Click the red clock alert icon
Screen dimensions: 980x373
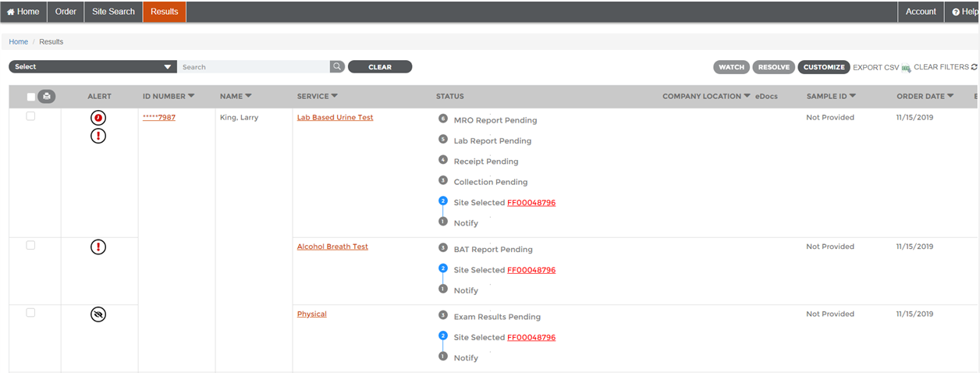pyautogui.click(x=98, y=118)
